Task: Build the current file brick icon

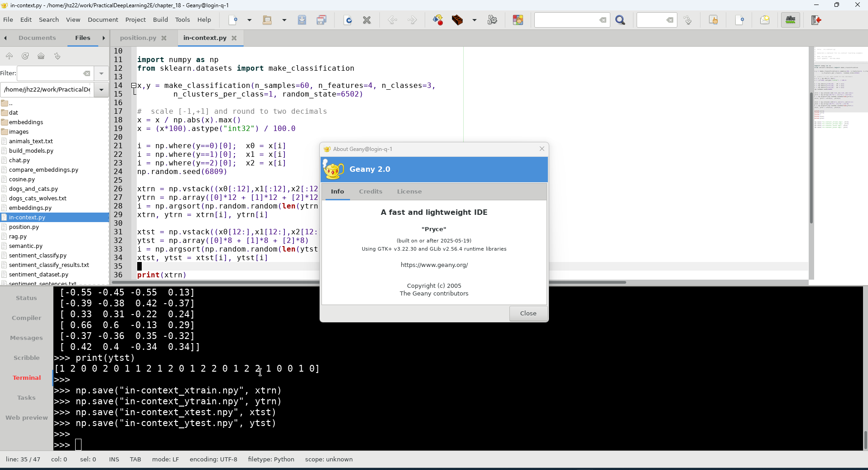Action: point(457,20)
